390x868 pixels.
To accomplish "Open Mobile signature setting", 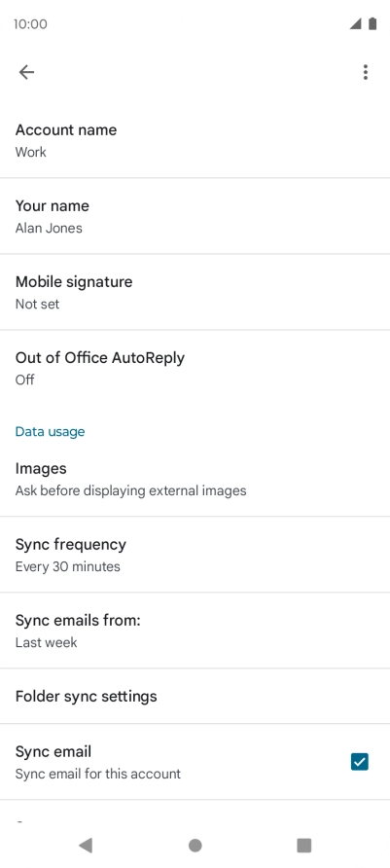I will [x=195, y=292].
